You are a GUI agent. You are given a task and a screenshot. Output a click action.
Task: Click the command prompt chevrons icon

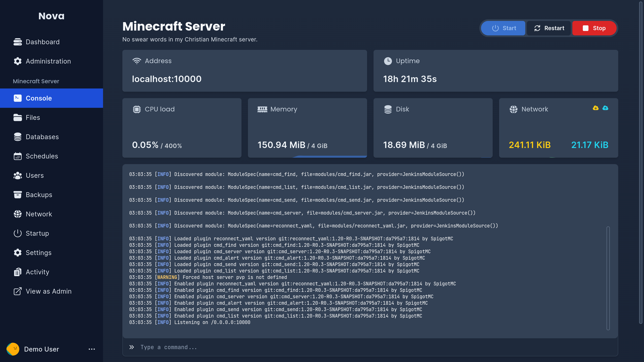click(x=131, y=347)
